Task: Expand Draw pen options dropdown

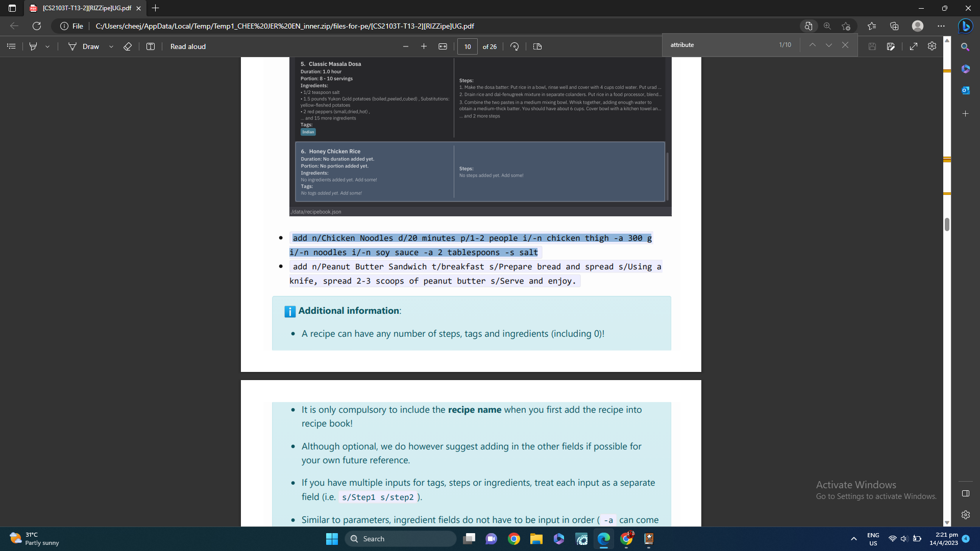Action: pos(111,46)
